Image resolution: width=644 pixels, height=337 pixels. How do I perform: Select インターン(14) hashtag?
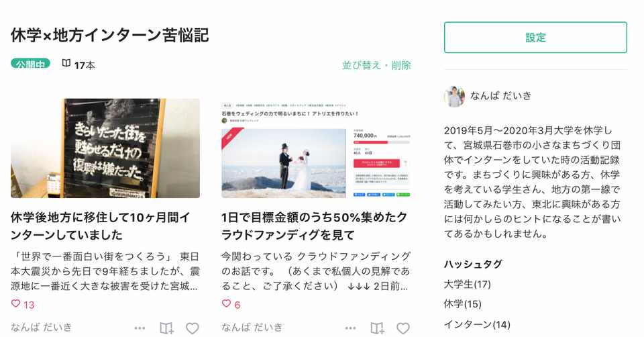click(477, 325)
